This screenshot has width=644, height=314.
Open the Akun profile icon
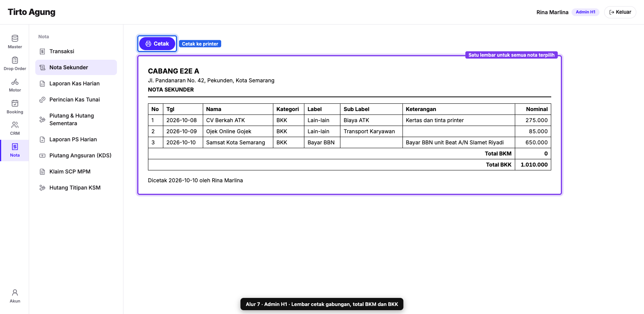[15, 293]
